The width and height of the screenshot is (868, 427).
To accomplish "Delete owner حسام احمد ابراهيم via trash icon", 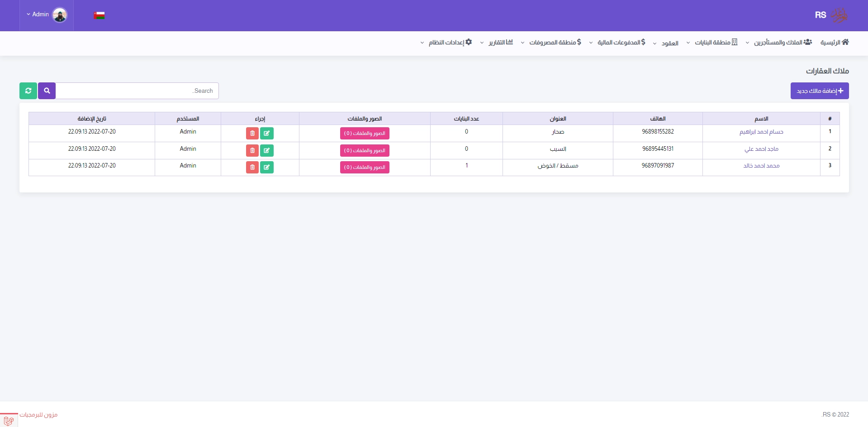I will click(252, 133).
